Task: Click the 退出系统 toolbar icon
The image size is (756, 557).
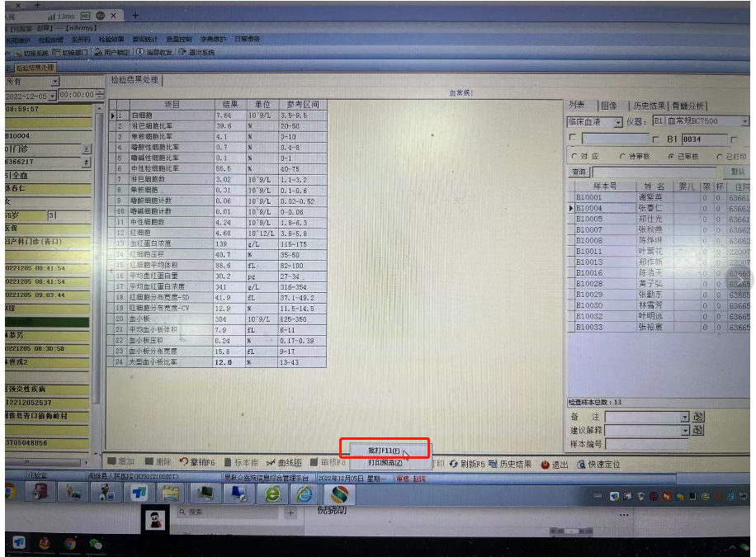Action: (x=182, y=52)
